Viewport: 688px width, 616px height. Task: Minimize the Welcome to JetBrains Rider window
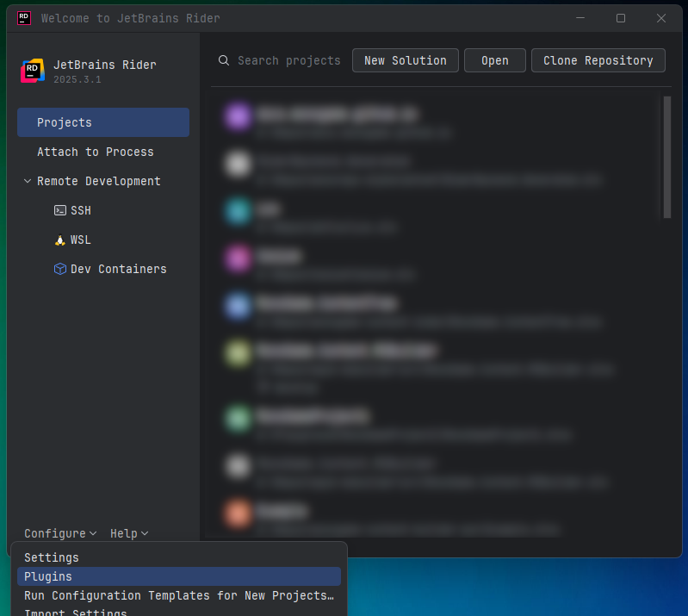click(580, 18)
